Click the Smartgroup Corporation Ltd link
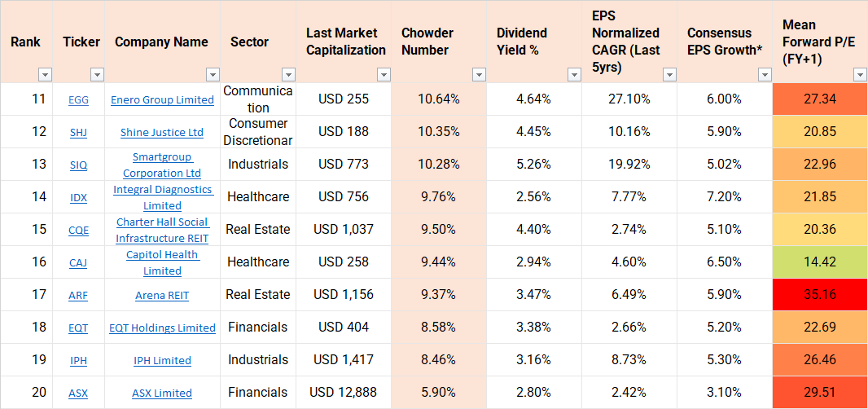Viewport: 868px width, 409px height. coord(162,165)
